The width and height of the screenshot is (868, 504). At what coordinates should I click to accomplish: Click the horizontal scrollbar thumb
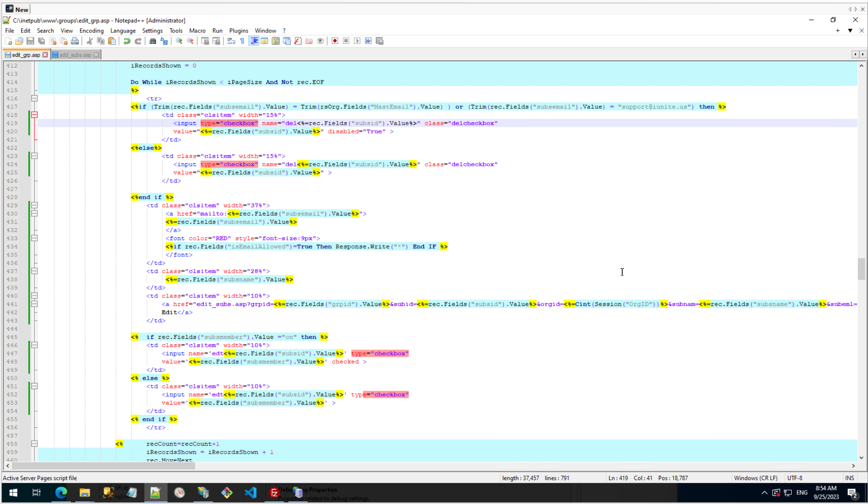[103, 466]
